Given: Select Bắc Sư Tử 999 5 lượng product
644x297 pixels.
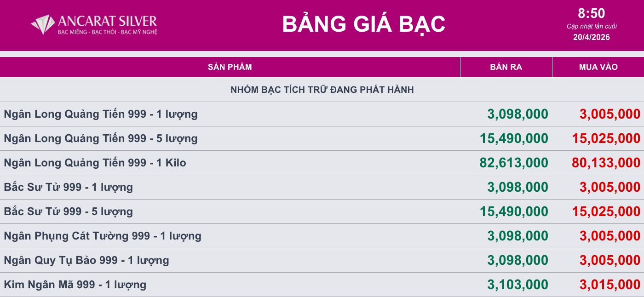Looking at the screenshot, I should (68, 211).
